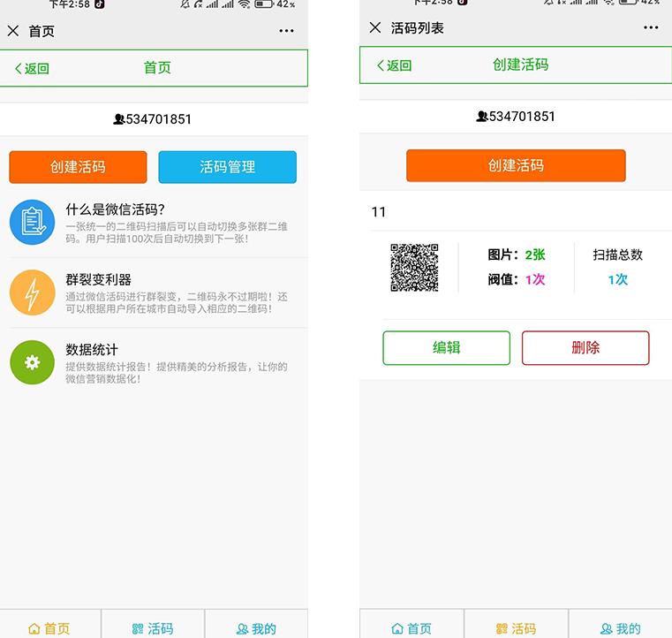Tap 返回 on the right 创建活码 header

click(x=395, y=65)
